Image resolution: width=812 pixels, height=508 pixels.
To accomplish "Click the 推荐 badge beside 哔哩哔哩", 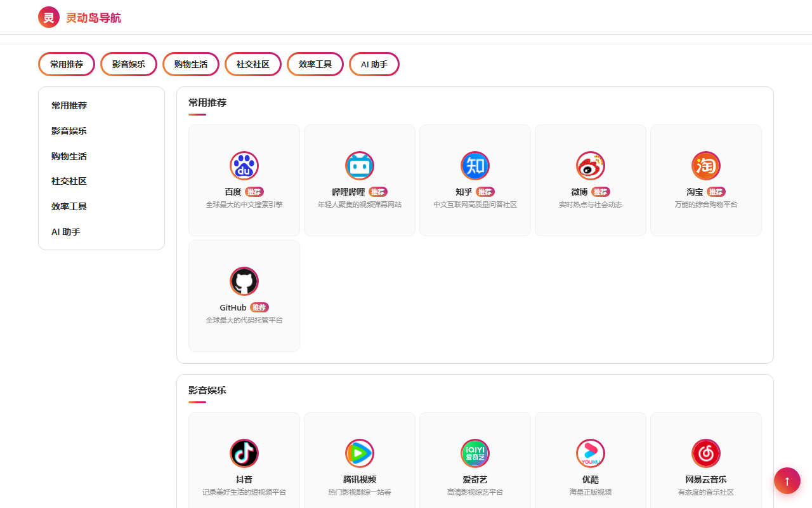I will tap(378, 192).
